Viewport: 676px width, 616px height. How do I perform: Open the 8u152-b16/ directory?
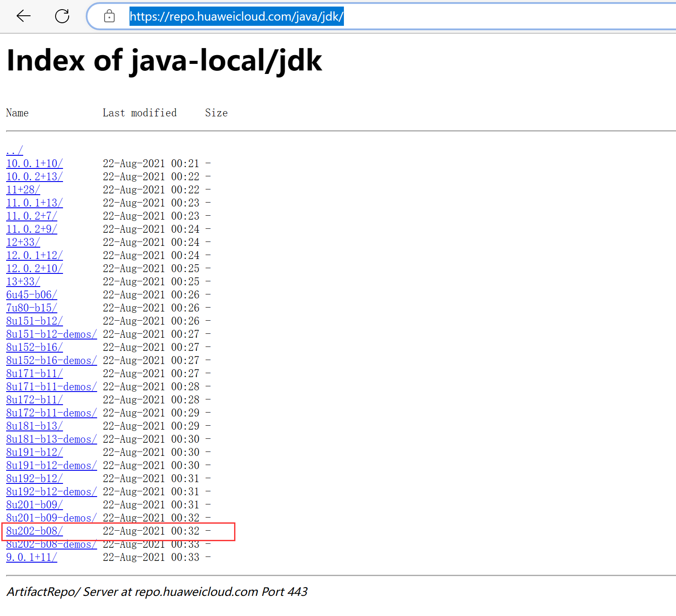[35, 347]
